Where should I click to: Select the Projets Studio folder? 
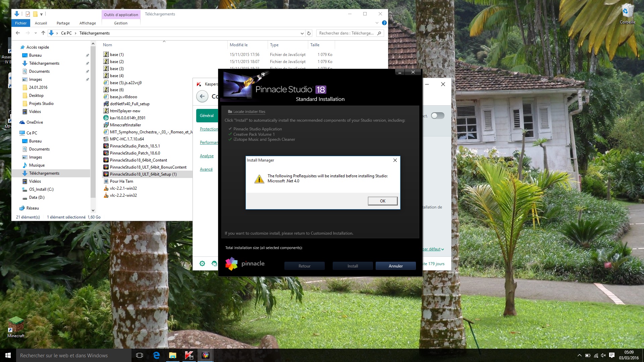pos(41,104)
